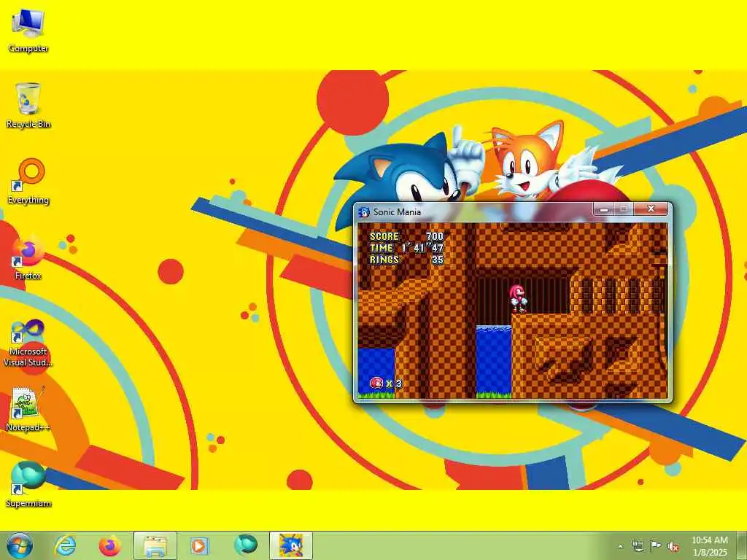Launch Internet Explorer from the taskbar

click(65, 545)
